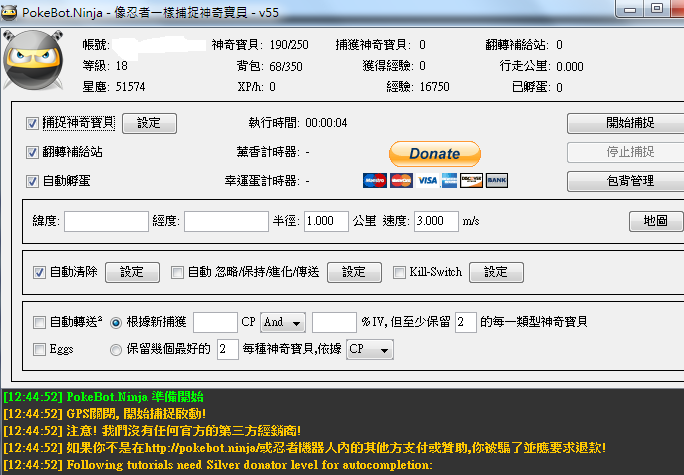Click the American Express card icon
The width and height of the screenshot is (684, 475).
point(449,180)
